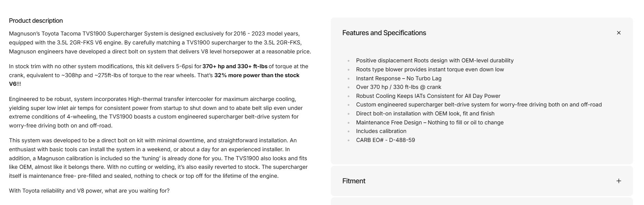
Task: Click the Features and Specifications heading
Action: 384,33
